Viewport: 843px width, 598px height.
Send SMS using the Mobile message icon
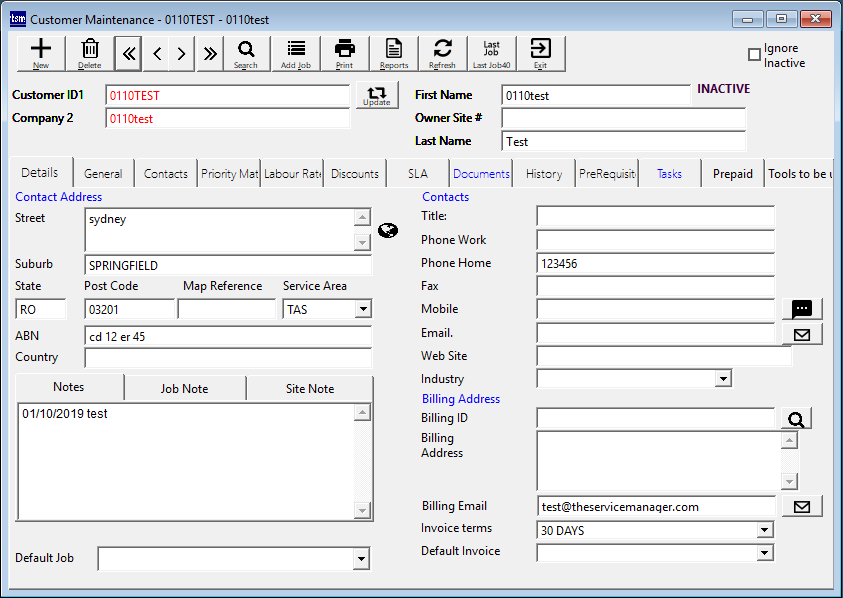pyautogui.click(x=802, y=309)
